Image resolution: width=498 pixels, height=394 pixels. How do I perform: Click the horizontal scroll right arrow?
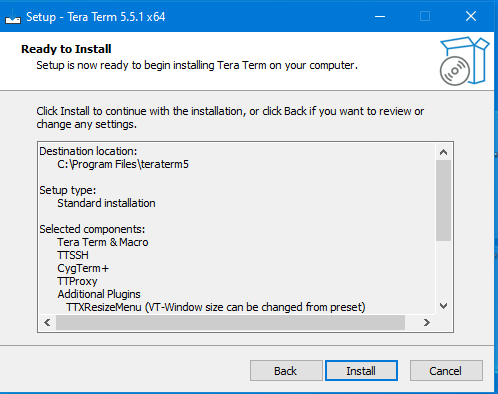point(427,322)
